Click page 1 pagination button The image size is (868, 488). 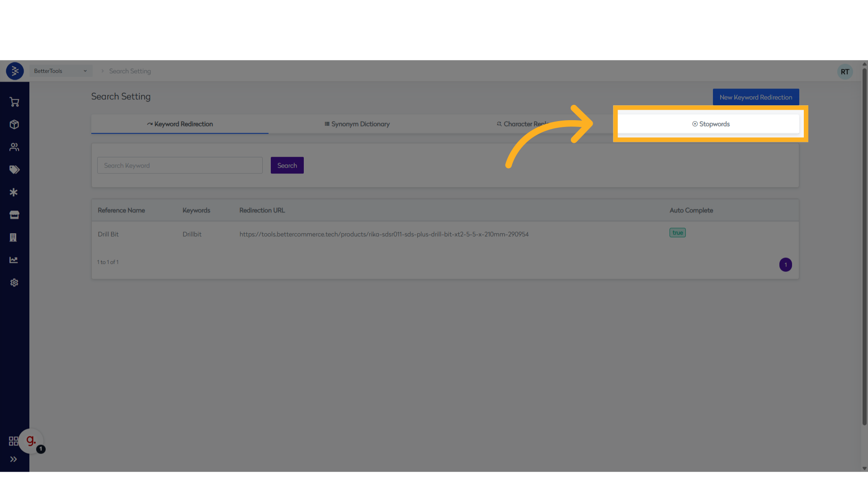[x=785, y=265]
